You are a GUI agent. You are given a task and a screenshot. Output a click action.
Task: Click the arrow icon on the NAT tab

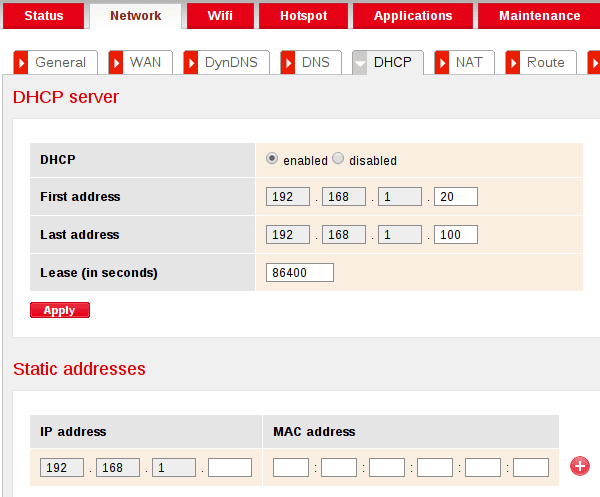(441, 62)
